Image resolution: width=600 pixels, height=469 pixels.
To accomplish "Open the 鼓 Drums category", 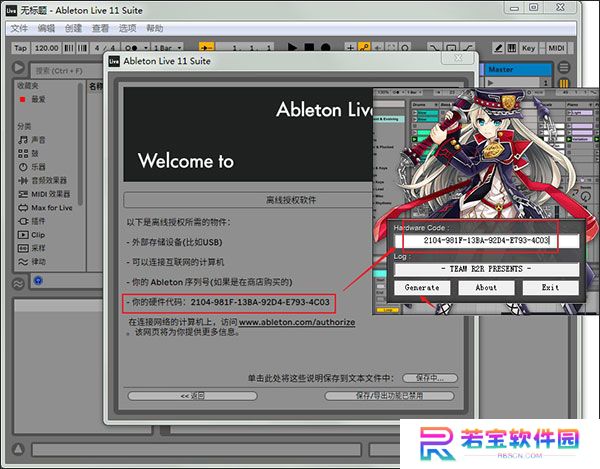I will tap(28, 154).
